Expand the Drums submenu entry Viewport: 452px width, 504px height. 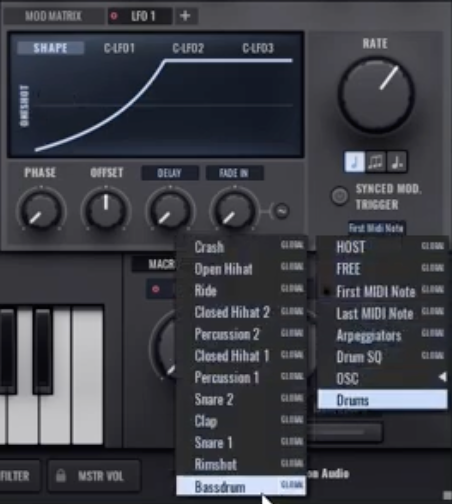point(382,400)
